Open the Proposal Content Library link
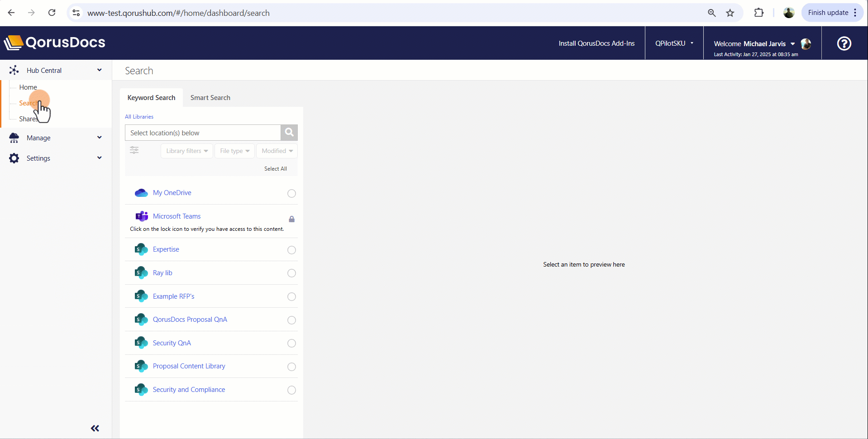868x439 pixels. (x=189, y=366)
